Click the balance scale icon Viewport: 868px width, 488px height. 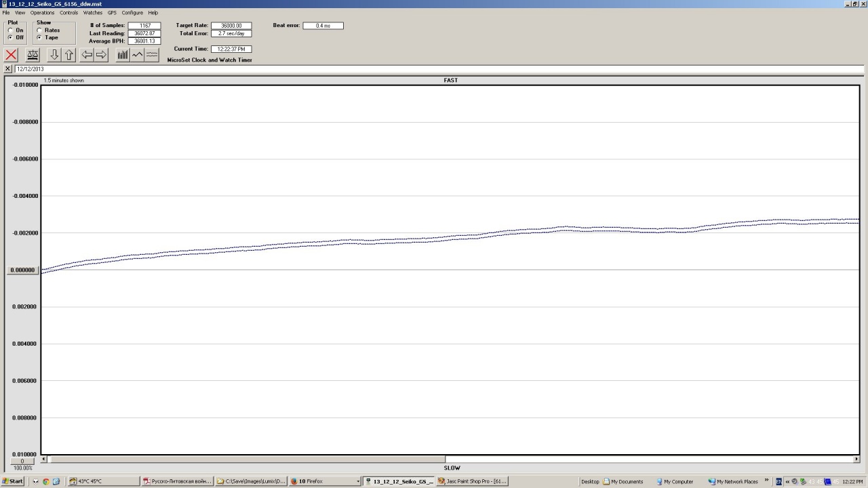(33, 55)
